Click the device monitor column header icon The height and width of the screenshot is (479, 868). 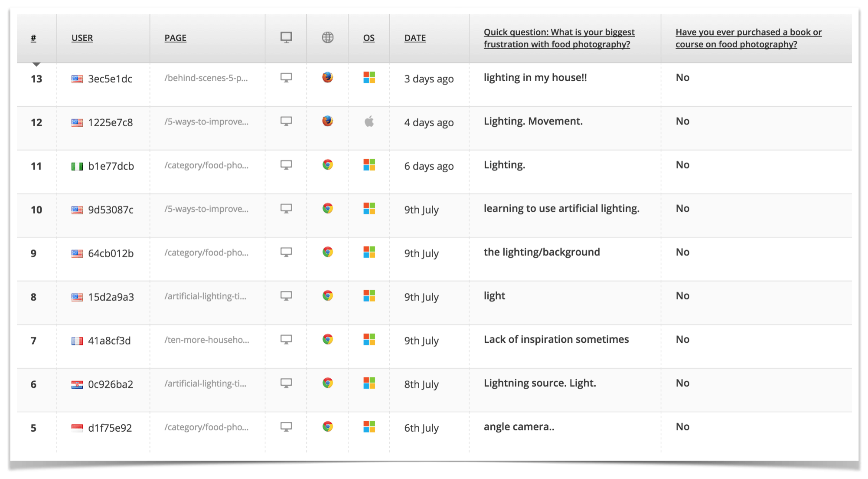pyautogui.click(x=286, y=38)
